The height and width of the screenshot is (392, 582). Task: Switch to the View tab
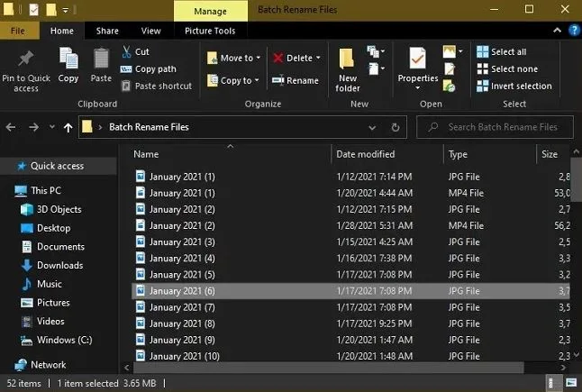click(151, 31)
